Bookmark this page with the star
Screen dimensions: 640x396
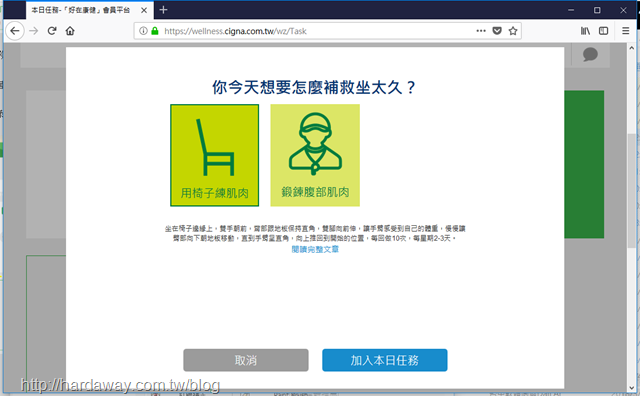point(513,31)
